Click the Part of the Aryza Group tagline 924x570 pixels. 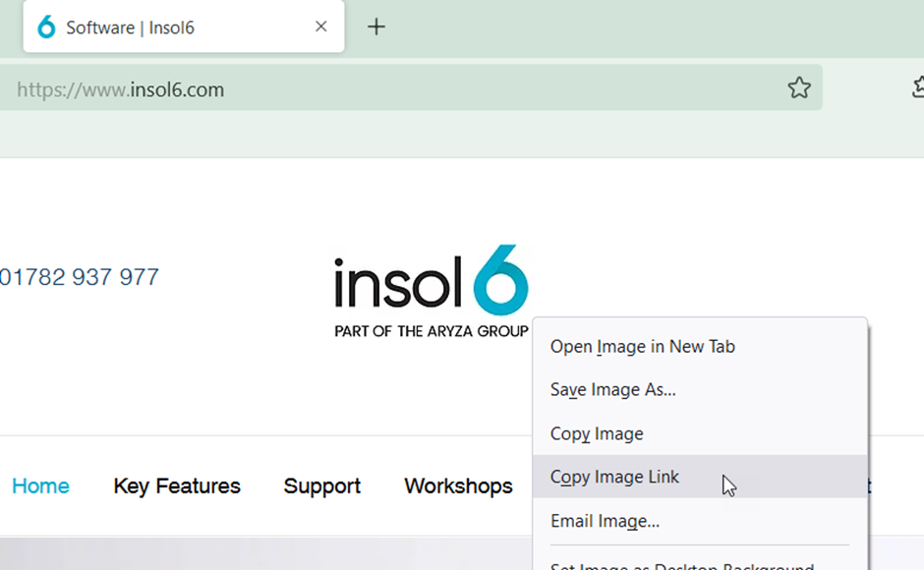coord(431,331)
